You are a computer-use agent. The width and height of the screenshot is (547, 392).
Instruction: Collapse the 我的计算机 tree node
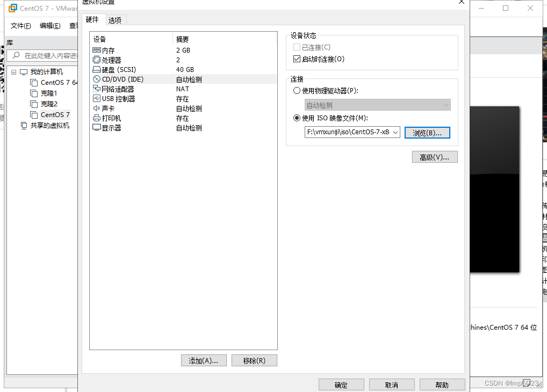click(13, 72)
